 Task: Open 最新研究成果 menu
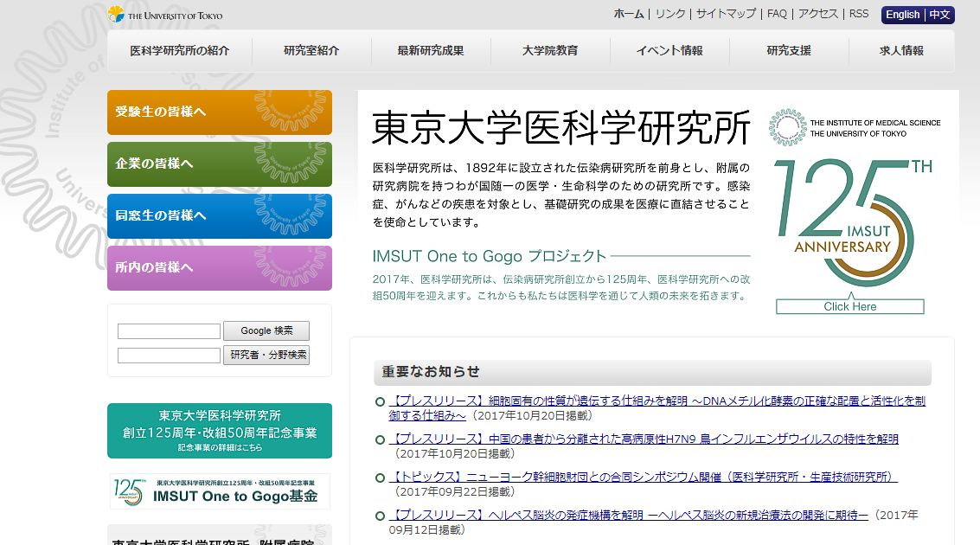[x=431, y=51]
